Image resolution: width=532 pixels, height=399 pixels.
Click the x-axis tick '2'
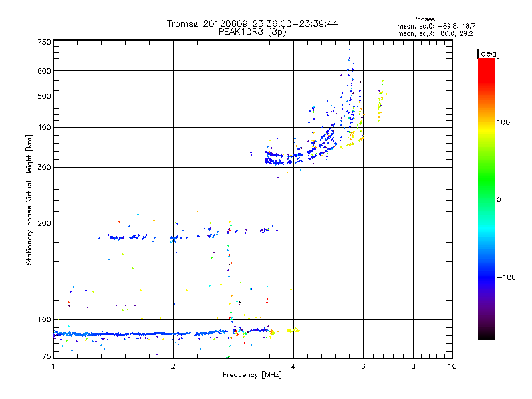[x=173, y=366]
